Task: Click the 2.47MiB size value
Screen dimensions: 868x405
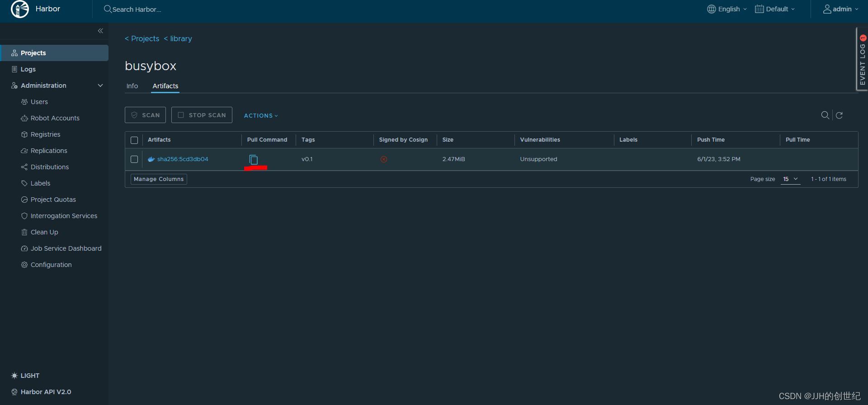Action: (x=453, y=159)
